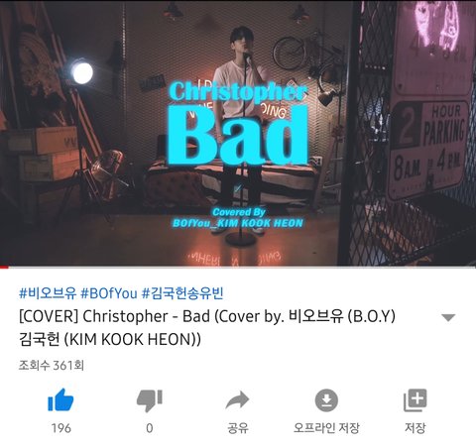476x448 pixels.
Task: Click the large Bad title overlay
Action: 238,135
